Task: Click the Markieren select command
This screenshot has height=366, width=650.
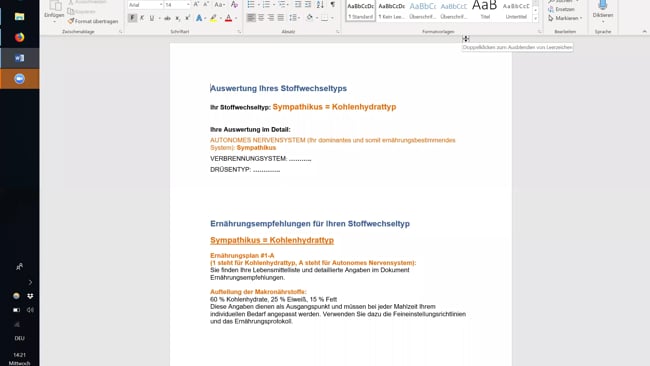Action: click(565, 18)
